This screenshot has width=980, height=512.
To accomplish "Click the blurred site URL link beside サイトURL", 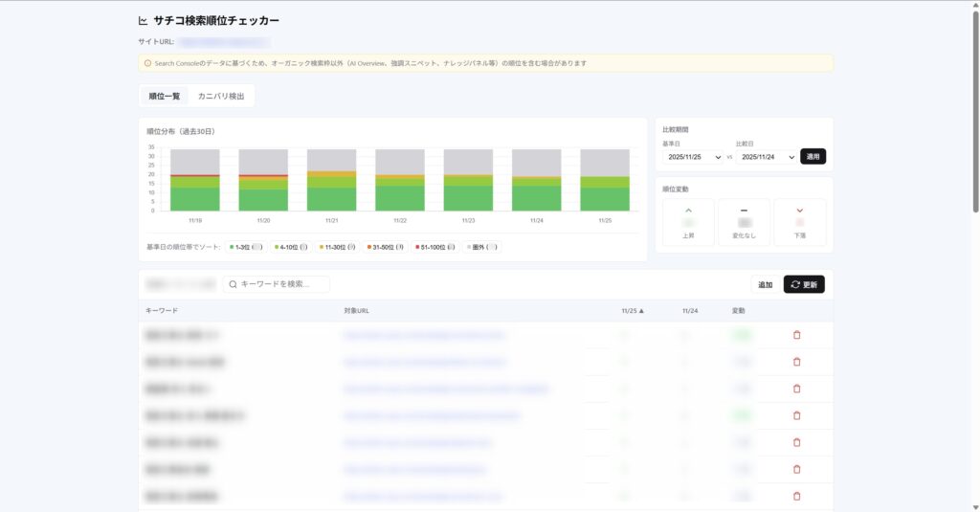I will point(224,42).
